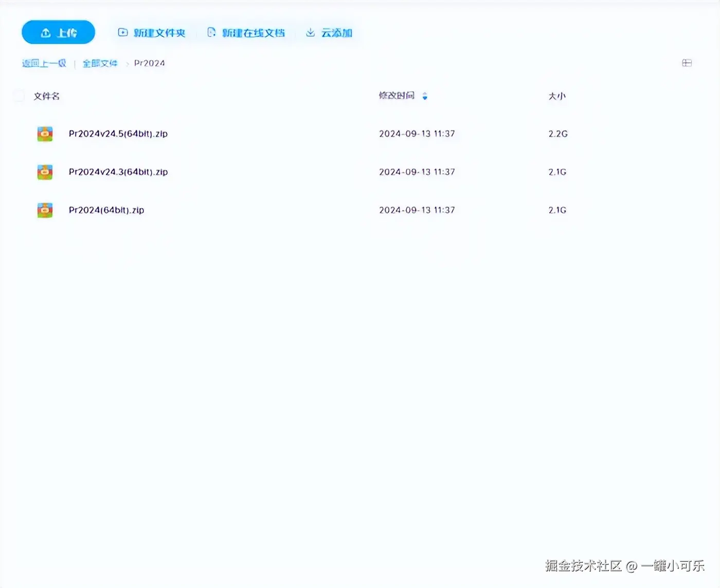
Task: Click the blue 上传 upload button
Action: coord(58,32)
